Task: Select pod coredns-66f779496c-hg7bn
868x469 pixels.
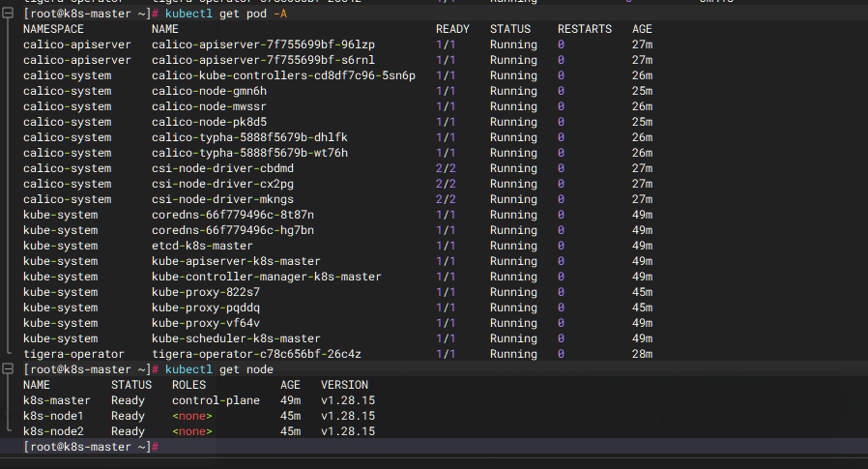Action: click(x=233, y=230)
